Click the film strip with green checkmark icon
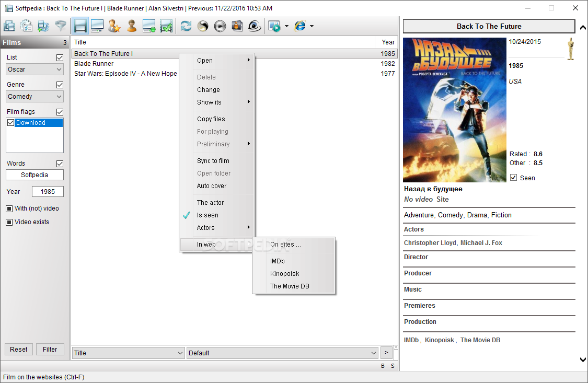 coord(166,26)
